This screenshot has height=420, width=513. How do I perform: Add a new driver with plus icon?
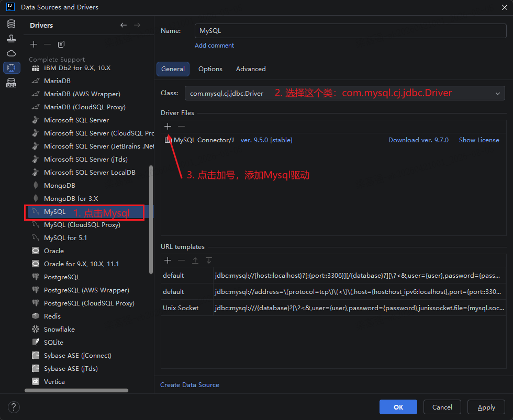pyautogui.click(x=34, y=44)
